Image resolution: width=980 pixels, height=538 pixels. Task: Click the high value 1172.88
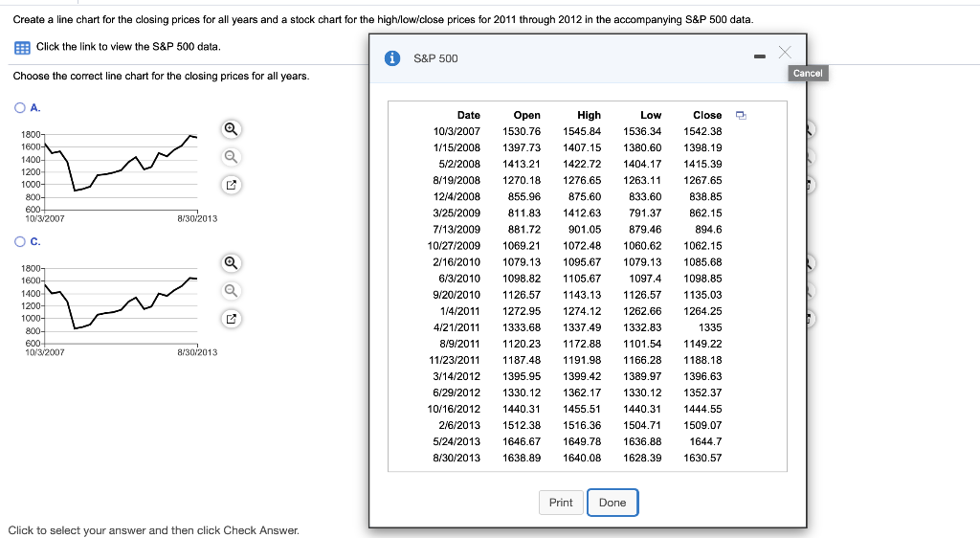click(x=582, y=344)
